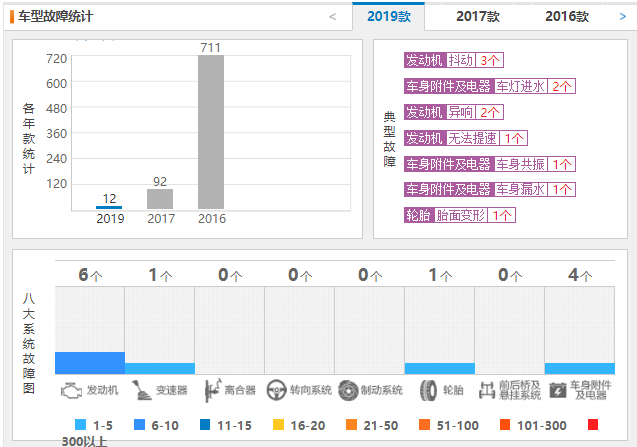Screen dimensions: 637x447
Task: Click the 2019 x-axis label
Action: tap(110, 219)
